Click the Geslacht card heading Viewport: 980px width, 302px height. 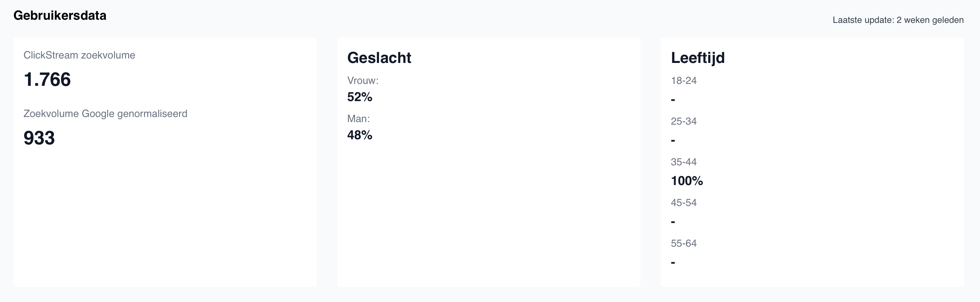coord(379,58)
